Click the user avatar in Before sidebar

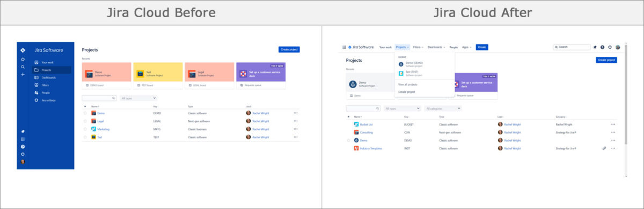coord(23,162)
